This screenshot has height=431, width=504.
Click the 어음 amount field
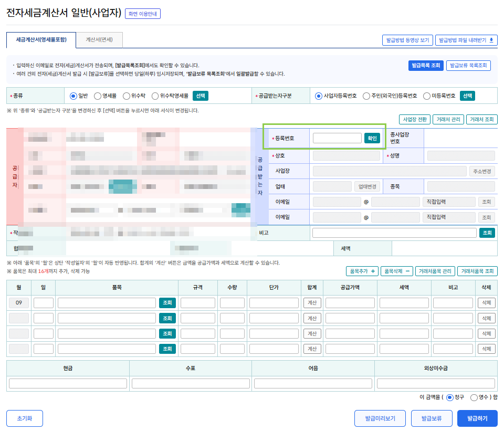click(313, 383)
